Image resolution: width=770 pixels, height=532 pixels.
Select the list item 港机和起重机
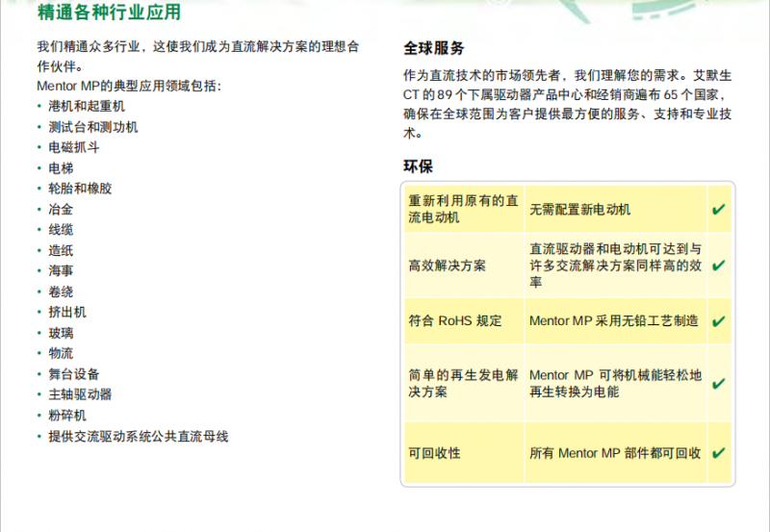tap(87, 106)
